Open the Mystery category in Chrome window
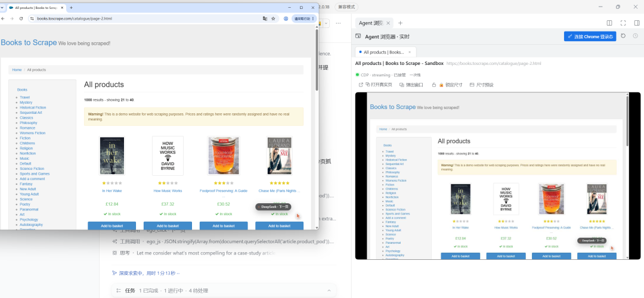Screen dimensions: 644x298 tap(26, 103)
